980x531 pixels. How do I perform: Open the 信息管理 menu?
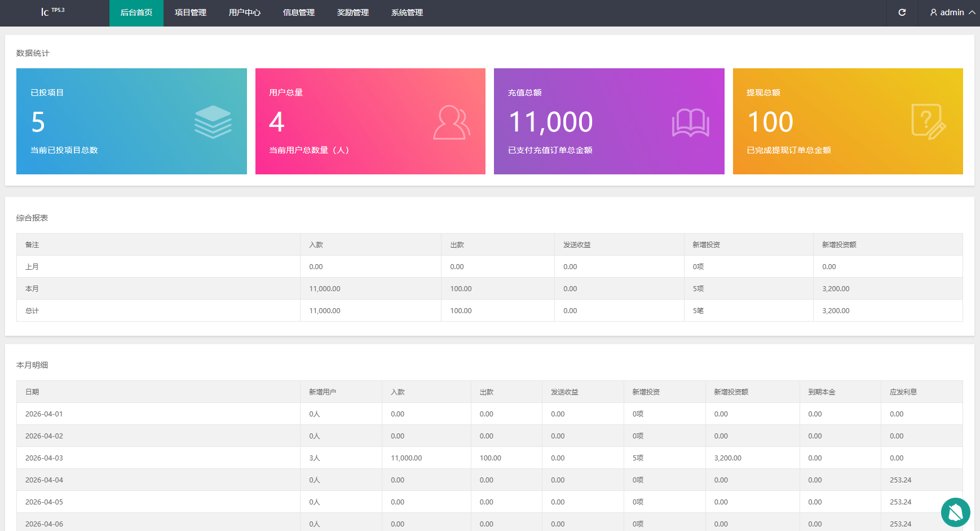pos(299,12)
